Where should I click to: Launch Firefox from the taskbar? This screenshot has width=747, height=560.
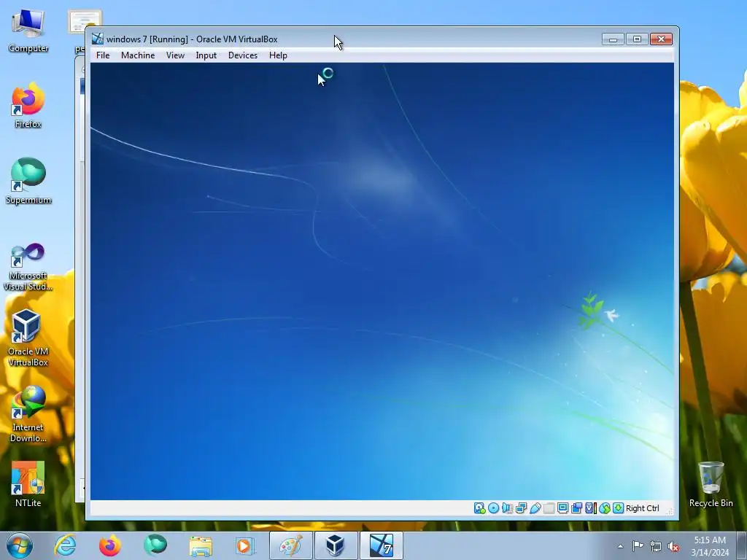coord(110,545)
